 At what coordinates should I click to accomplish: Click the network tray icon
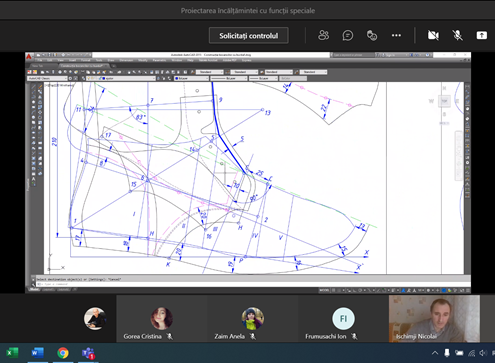[472, 353]
